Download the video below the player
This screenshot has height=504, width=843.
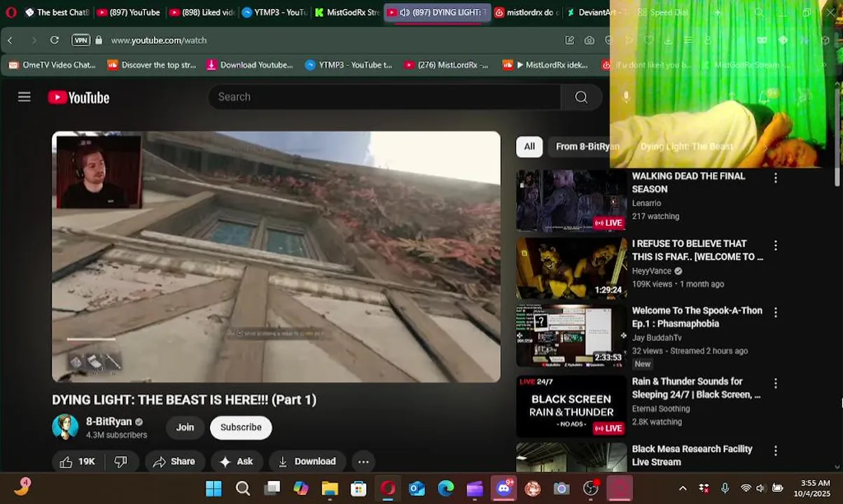tap(307, 461)
